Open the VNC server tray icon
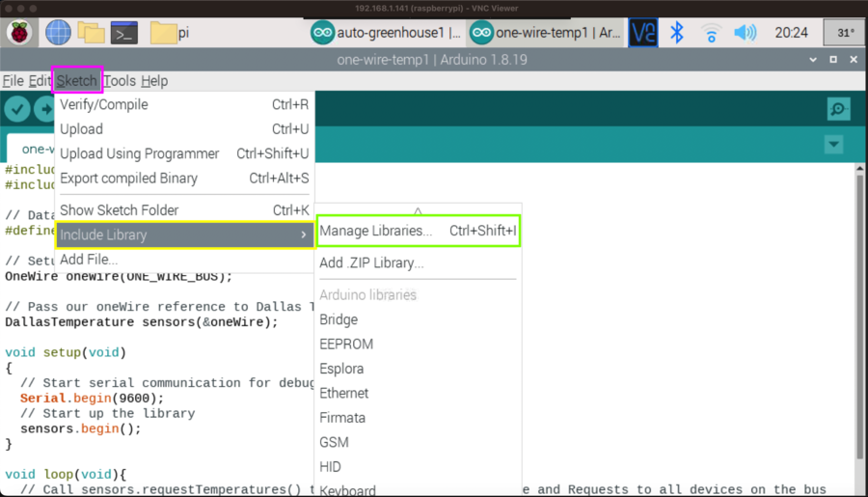 [x=643, y=33]
